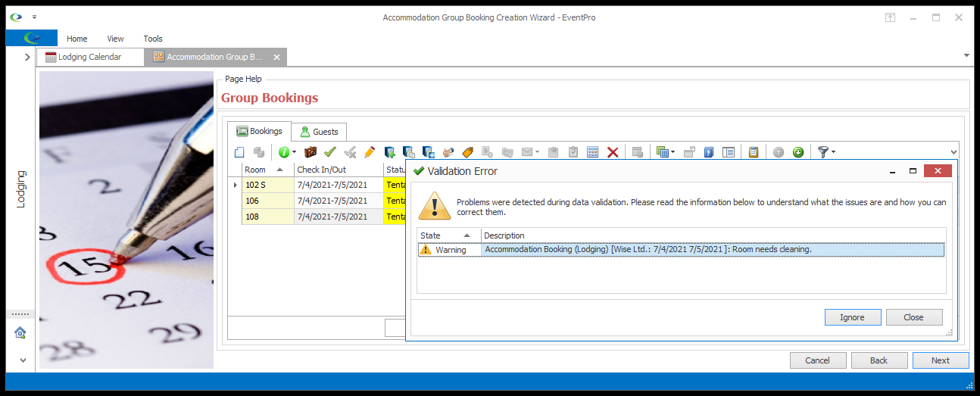Click the orange price tag icon
This screenshot has width=980, height=396.
468,152
